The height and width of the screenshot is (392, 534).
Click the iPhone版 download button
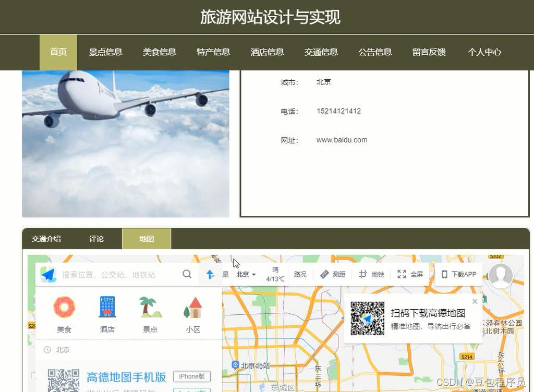pos(191,376)
